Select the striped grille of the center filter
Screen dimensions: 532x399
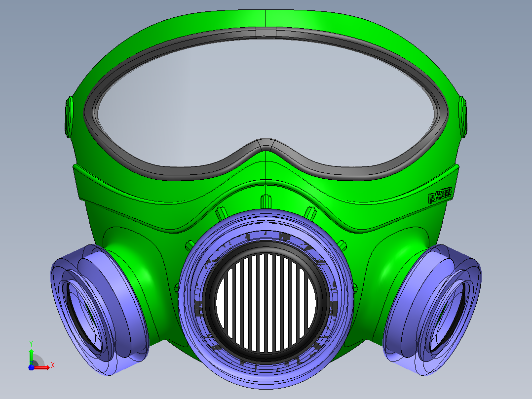click(x=266, y=303)
